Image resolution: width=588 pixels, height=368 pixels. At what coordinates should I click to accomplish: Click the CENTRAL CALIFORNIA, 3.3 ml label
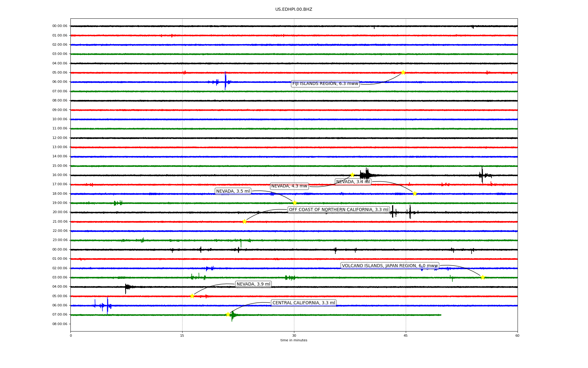pos(304,303)
